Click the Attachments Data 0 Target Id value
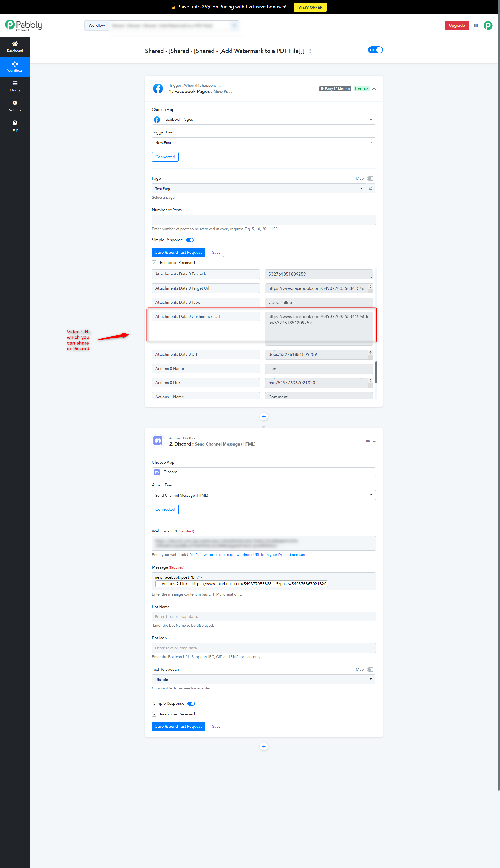 [x=319, y=274]
